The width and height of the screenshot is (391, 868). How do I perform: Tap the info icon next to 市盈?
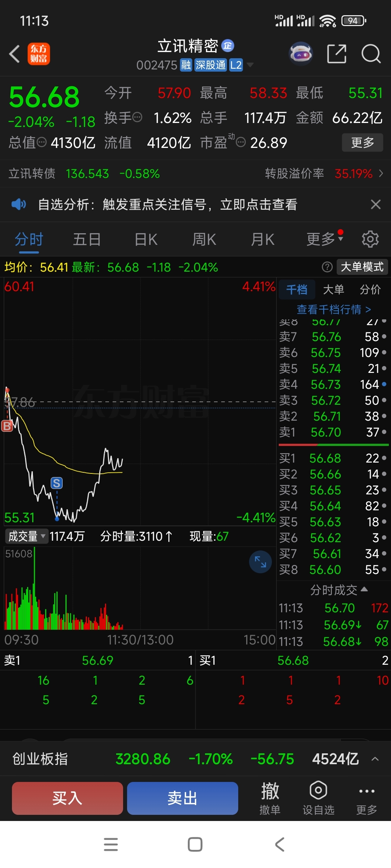coord(241,142)
